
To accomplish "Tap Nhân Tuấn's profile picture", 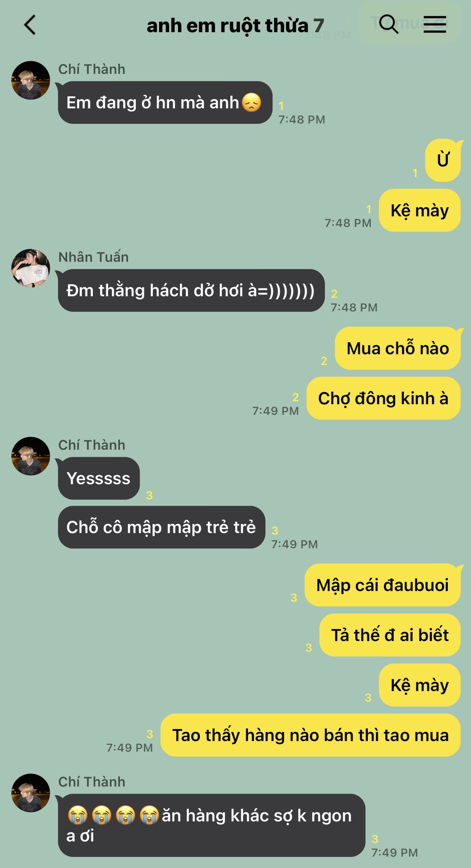I will 31,268.
